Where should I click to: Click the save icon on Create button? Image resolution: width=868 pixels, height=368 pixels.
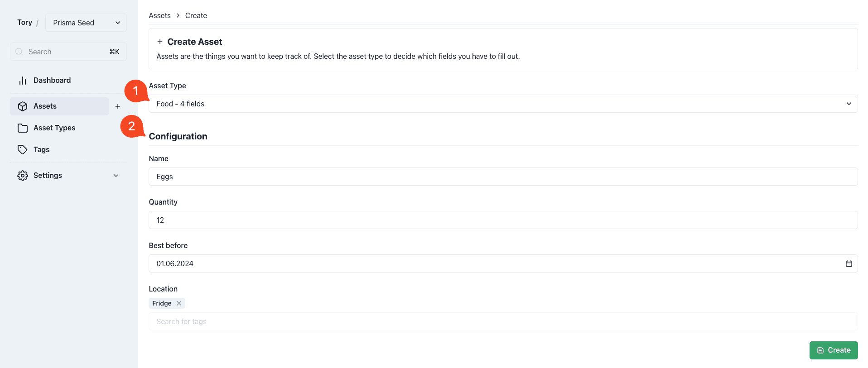(x=820, y=350)
